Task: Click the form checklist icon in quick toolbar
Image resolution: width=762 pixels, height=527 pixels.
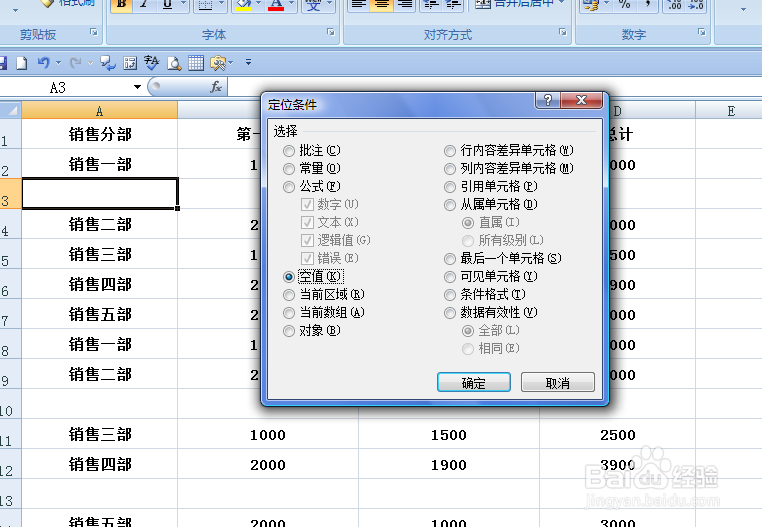Action: click(x=130, y=63)
